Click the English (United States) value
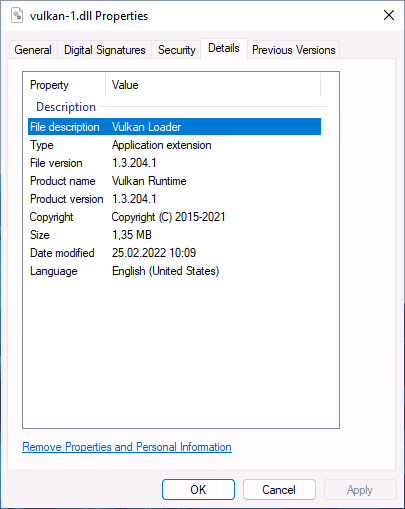Image resolution: width=405 pixels, height=509 pixels. pos(165,271)
